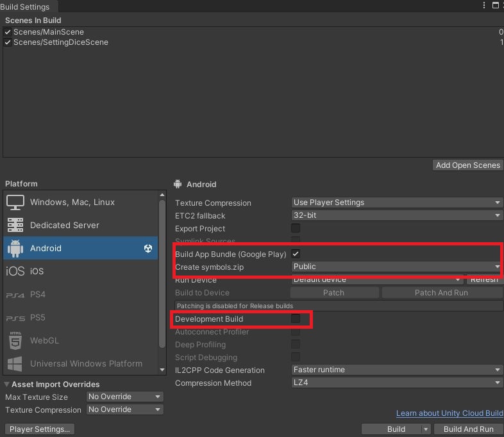This screenshot has width=504, height=437.
Task: Open the Compression Method LZ4 dropdown
Action: (397, 383)
